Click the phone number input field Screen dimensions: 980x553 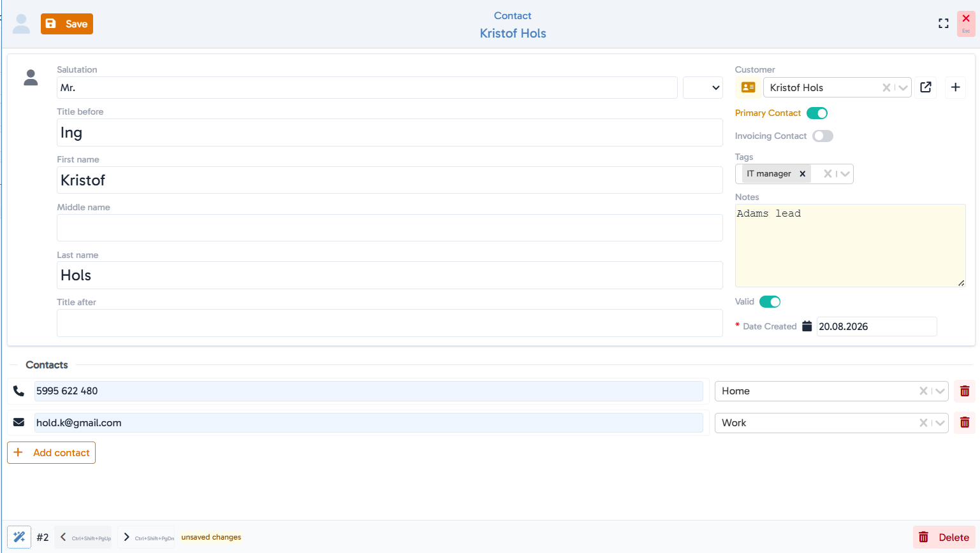click(x=369, y=391)
